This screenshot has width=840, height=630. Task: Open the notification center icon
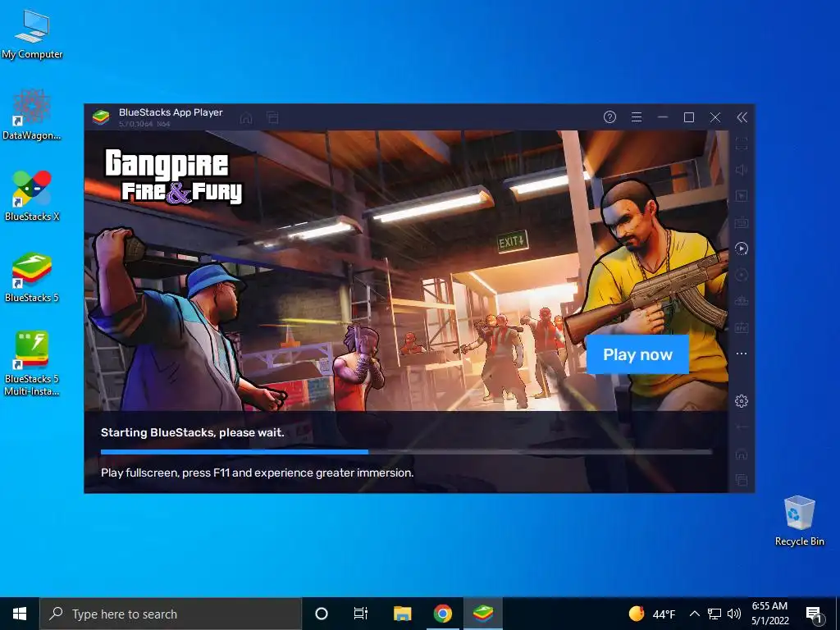pos(814,614)
